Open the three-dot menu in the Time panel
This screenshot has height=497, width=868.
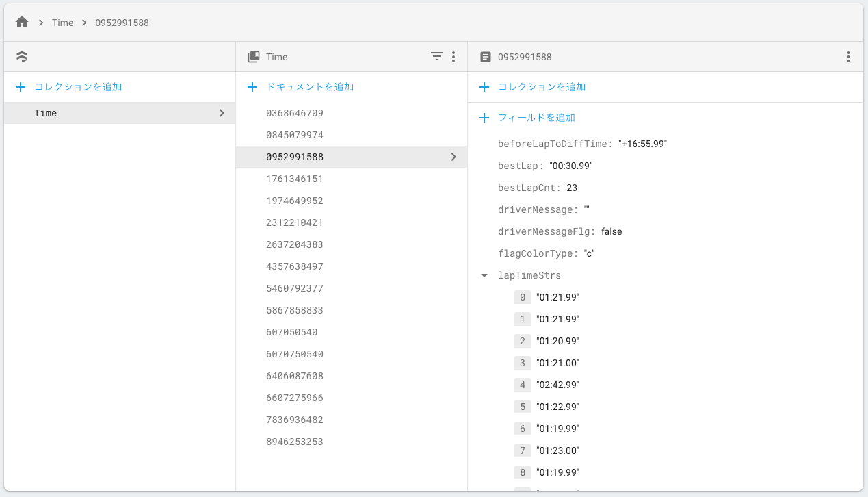tap(453, 57)
